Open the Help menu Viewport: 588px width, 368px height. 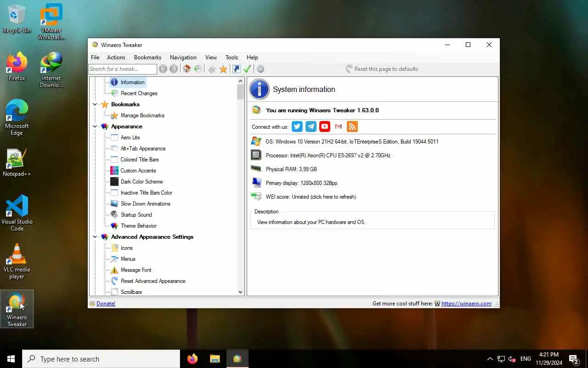(x=252, y=57)
